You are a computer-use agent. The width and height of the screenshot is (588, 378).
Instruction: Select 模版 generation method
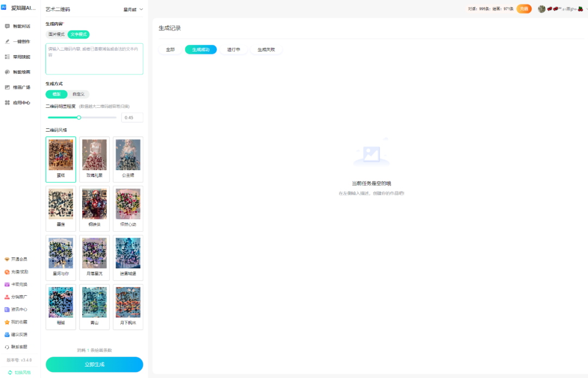pyautogui.click(x=57, y=94)
